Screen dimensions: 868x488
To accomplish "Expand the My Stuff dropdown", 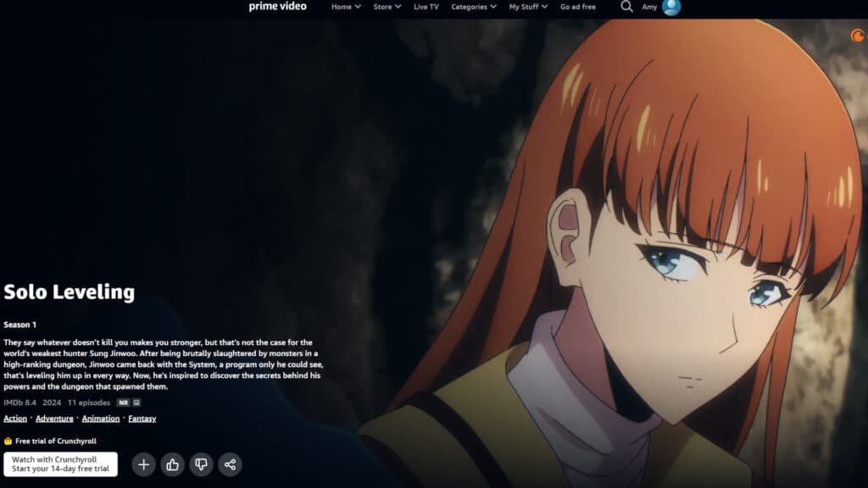I will pos(526,6).
